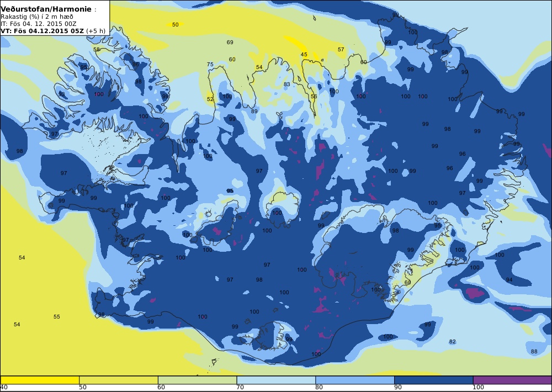Viewport: 552px width, 392px height.
Task: Click the map humidity value 89
Action: point(254,112)
